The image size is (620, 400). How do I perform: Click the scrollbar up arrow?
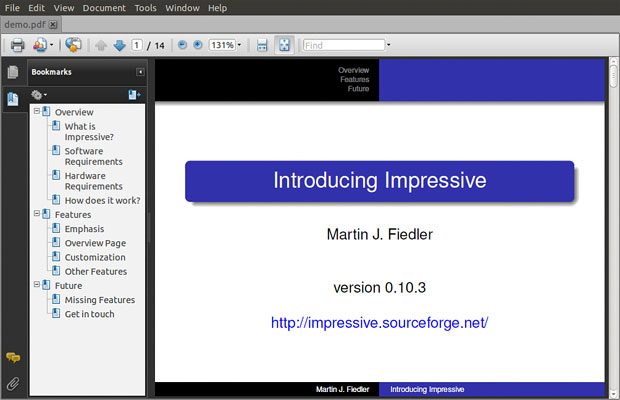click(x=614, y=61)
